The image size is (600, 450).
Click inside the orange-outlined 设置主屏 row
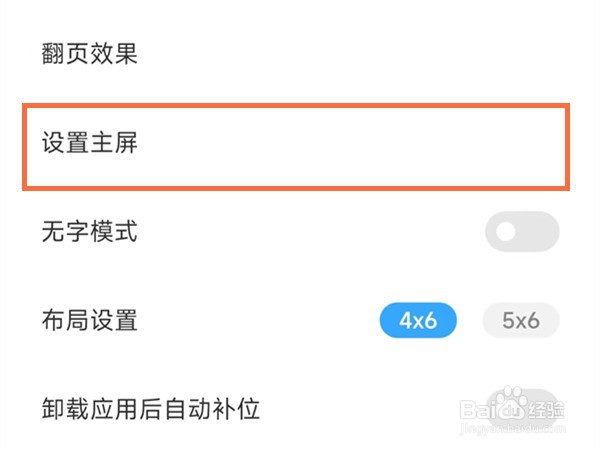(x=296, y=147)
